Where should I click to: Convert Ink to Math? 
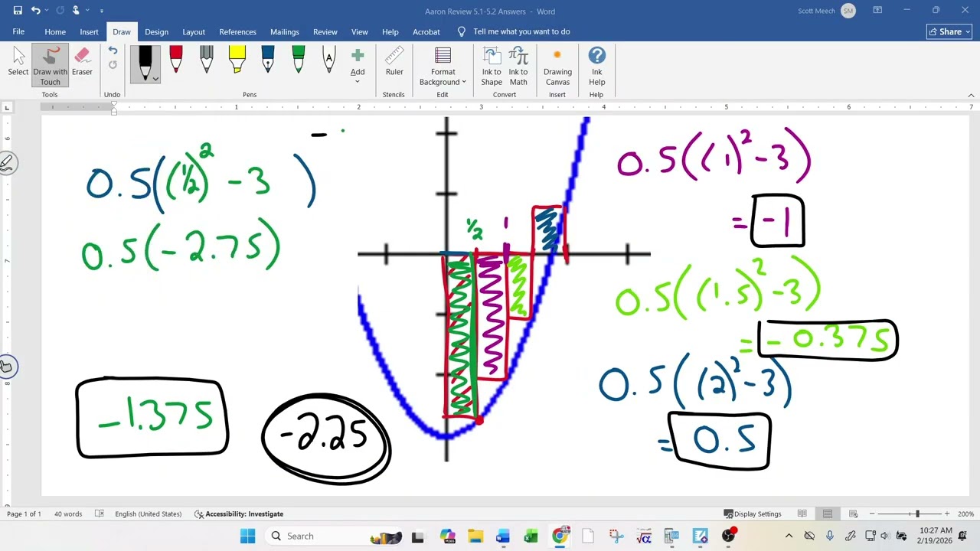[x=518, y=67]
